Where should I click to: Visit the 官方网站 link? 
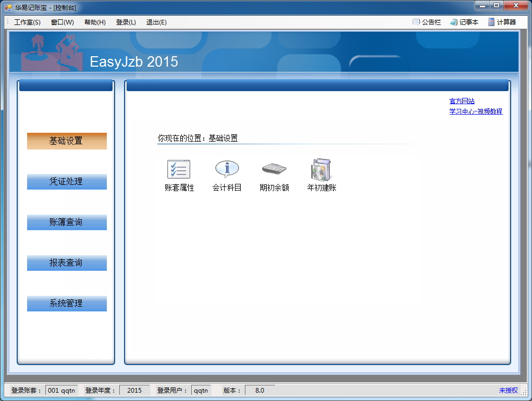coord(462,101)
